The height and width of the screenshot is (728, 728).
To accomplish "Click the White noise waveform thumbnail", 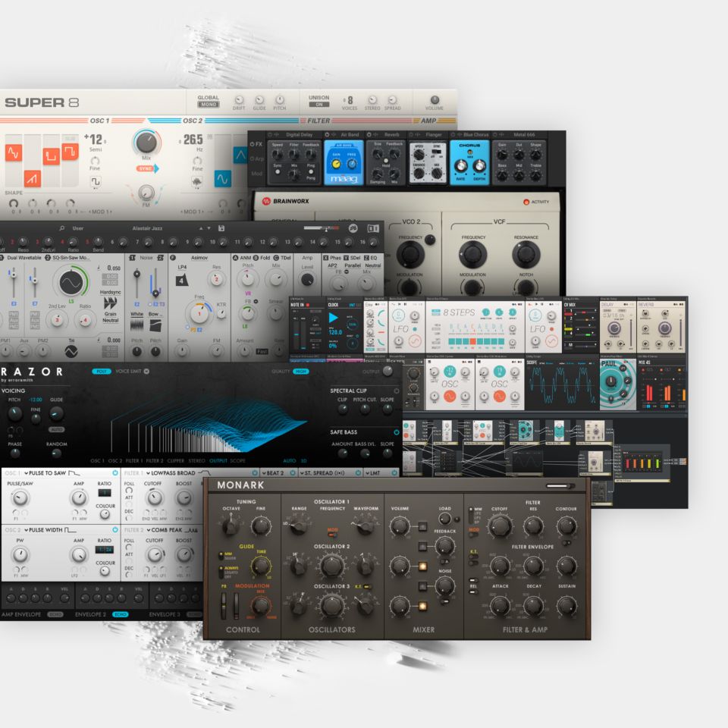I will point(136,325).
